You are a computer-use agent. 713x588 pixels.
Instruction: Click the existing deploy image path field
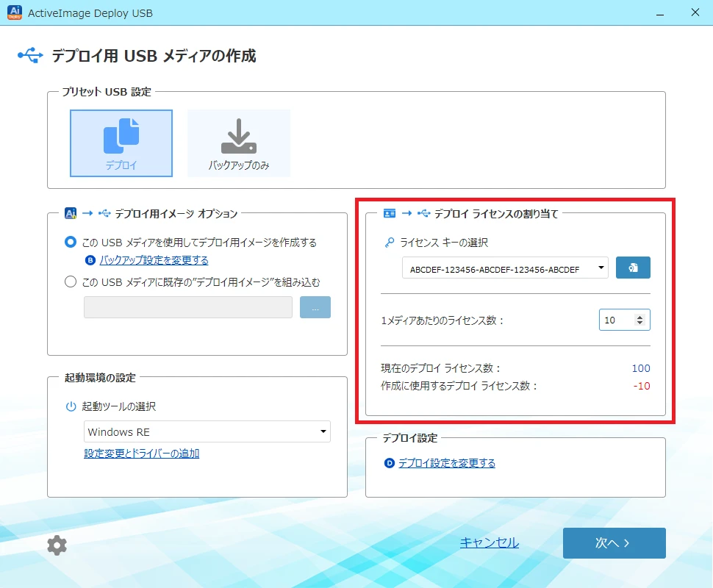point(187,307)
